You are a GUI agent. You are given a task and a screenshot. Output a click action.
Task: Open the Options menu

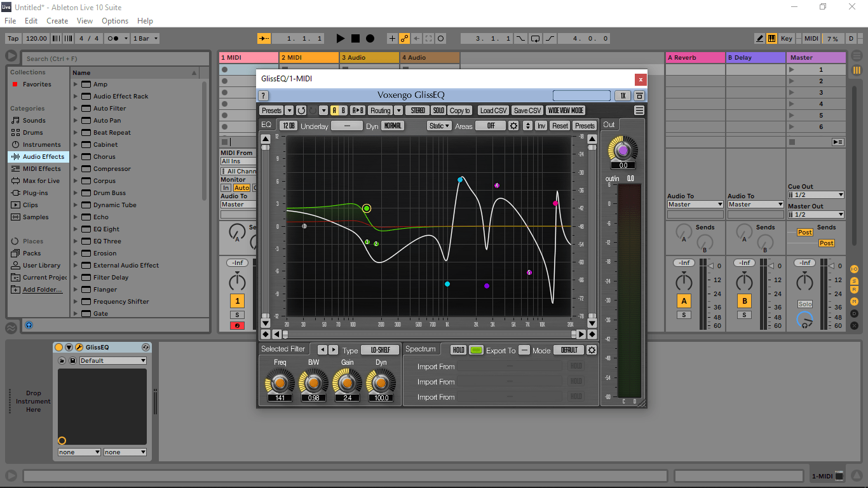[115, 21]
